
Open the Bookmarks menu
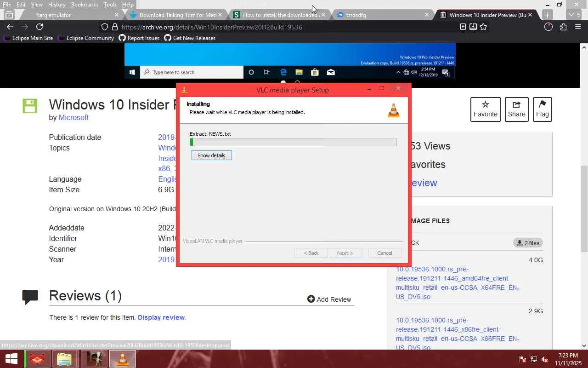coord(85,5)
